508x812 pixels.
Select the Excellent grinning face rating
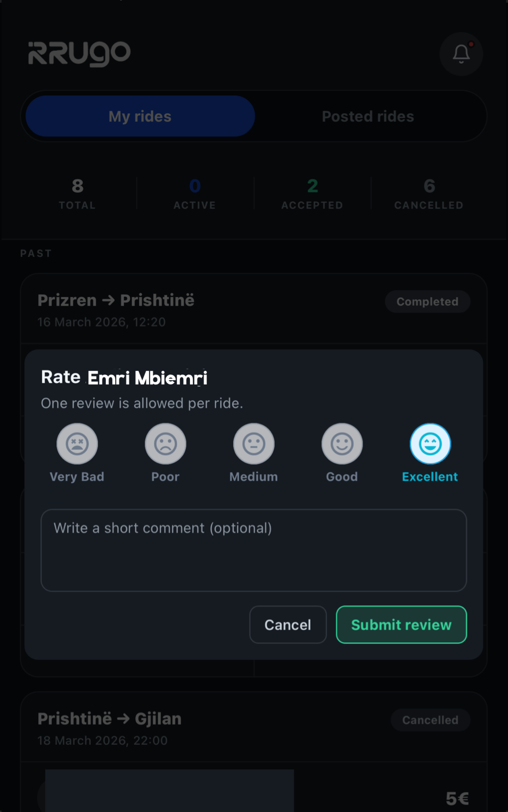pyautogui.click(x=430, y=444)
